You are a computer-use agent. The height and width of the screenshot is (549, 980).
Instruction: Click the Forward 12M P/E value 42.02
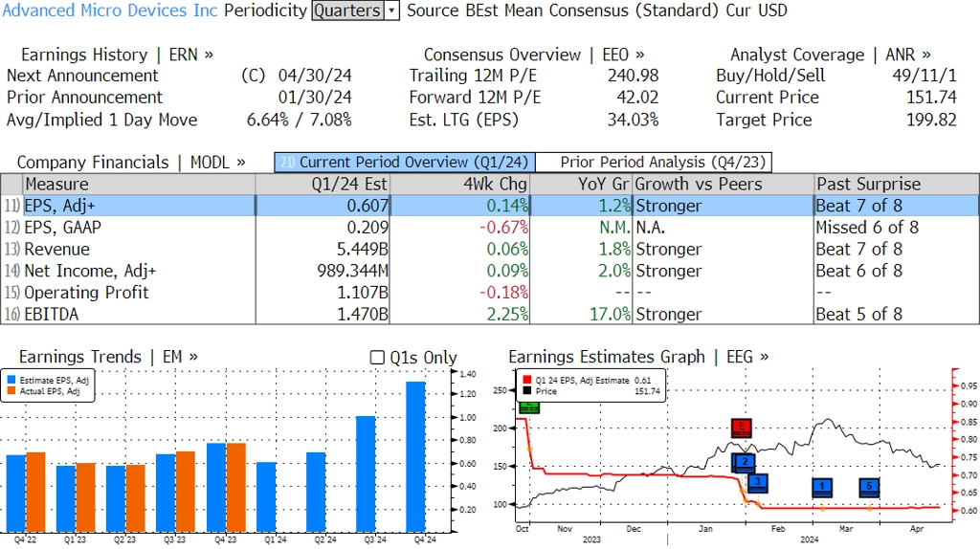point(637,98)
